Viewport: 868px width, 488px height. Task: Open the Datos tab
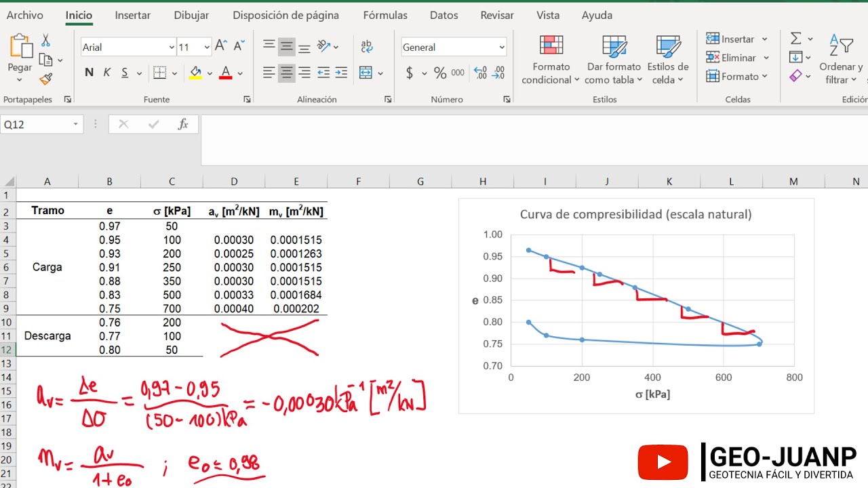(x=444, y=15)
